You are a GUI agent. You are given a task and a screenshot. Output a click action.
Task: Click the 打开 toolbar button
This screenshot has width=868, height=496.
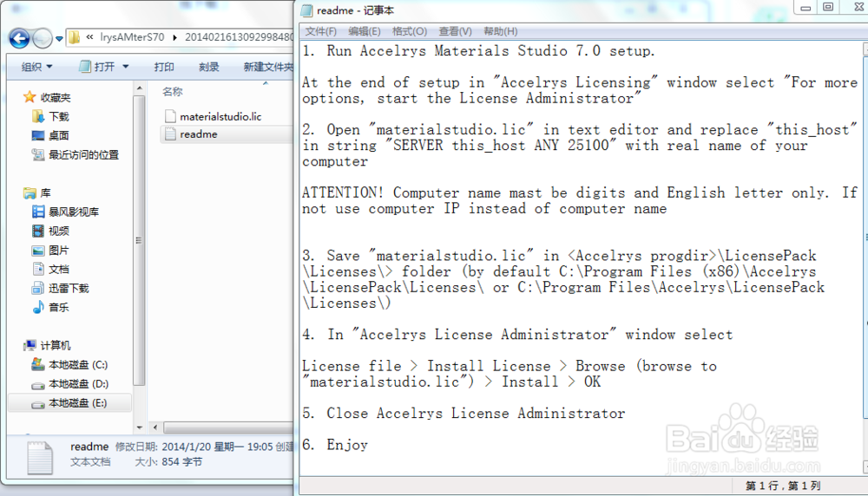click(x=97, y=67)
